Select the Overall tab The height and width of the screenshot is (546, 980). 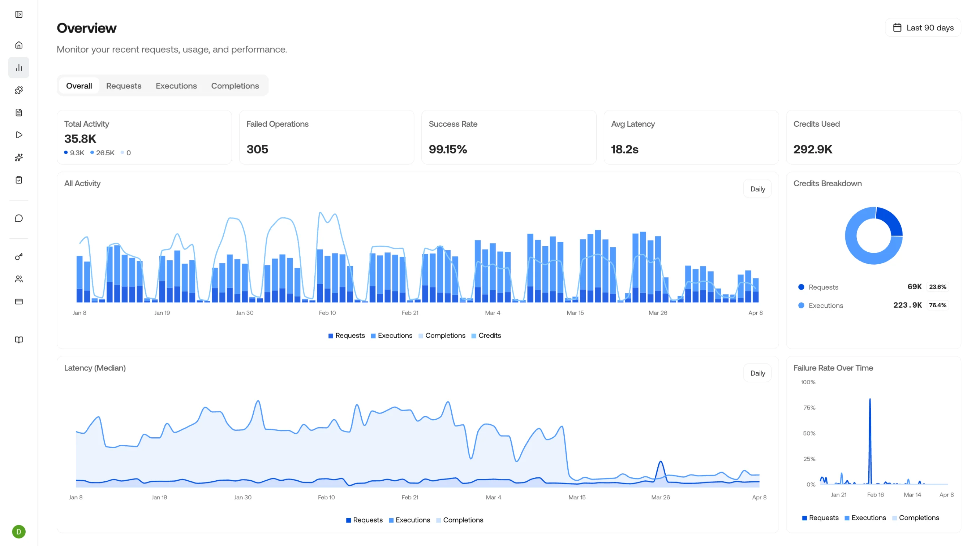pyautogui.click(x=79, y=86)
